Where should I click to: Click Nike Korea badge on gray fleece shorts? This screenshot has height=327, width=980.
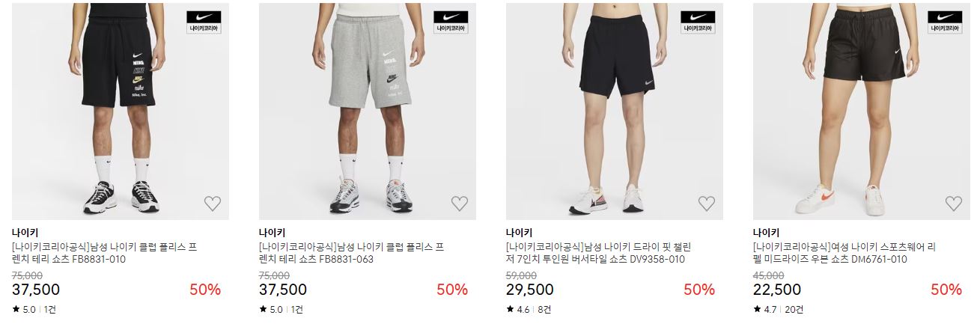pos(451,22)
